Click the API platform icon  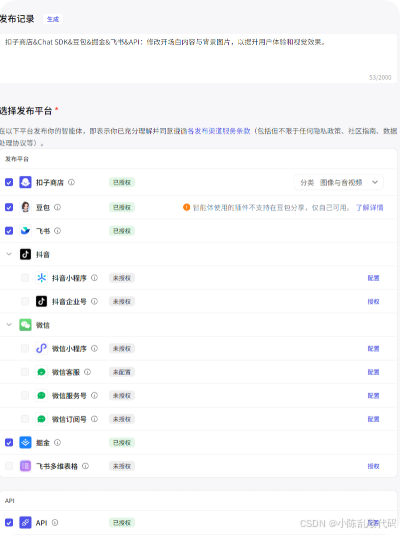(25, 522)
